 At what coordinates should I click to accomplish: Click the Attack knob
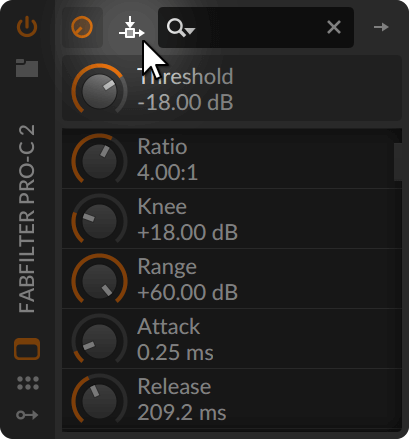point(99,341)
